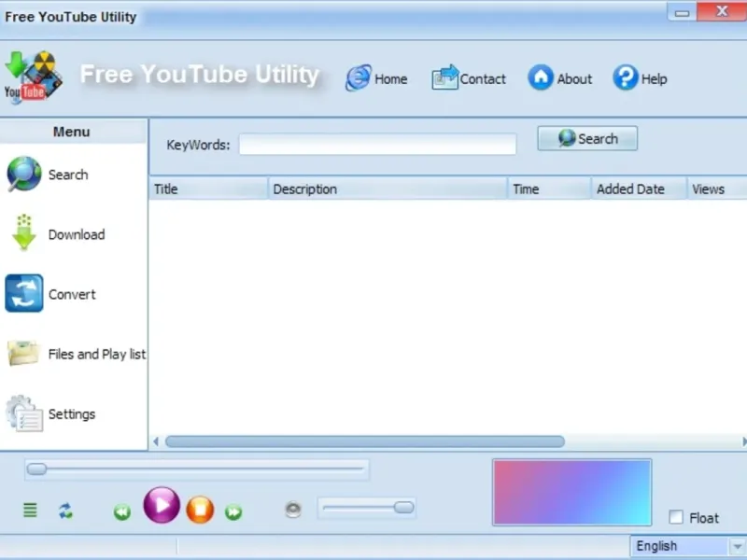Click the About link text
747x560 pixels.
coord(574,79)
